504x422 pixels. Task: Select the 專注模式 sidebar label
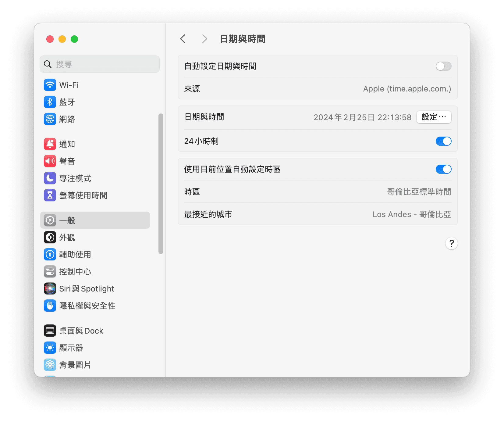(x=75, y=178)
